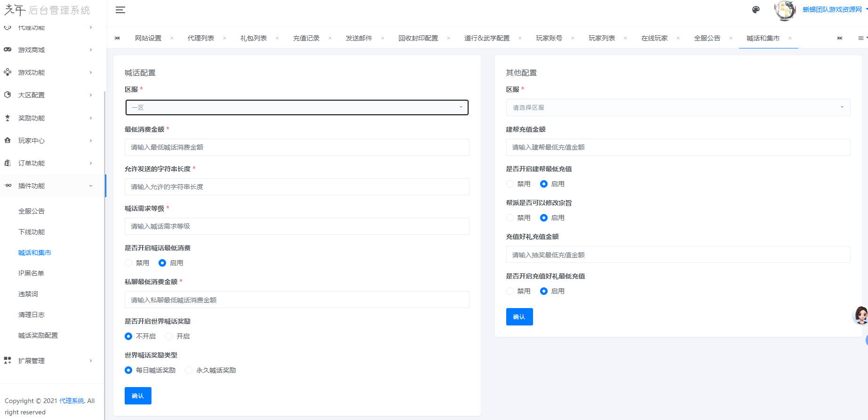
Task: Choose 永久喊话奖励 reward type
Action: point(189,370)
